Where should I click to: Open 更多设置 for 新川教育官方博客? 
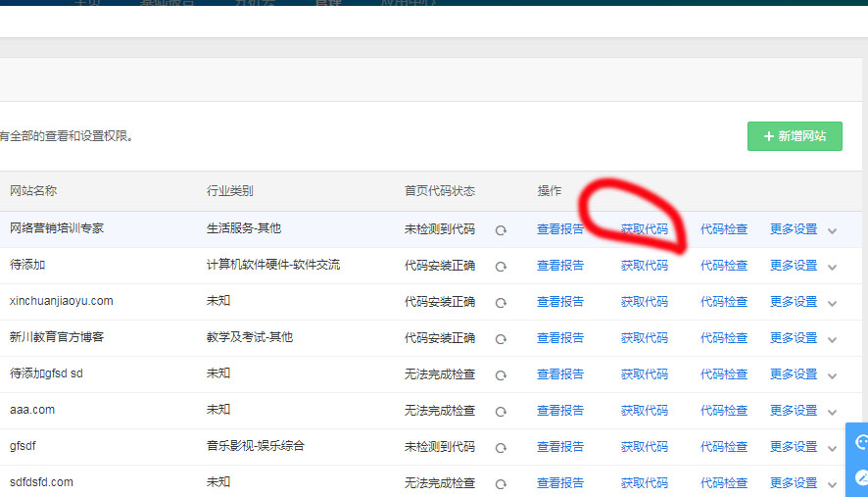click(794, 338)
